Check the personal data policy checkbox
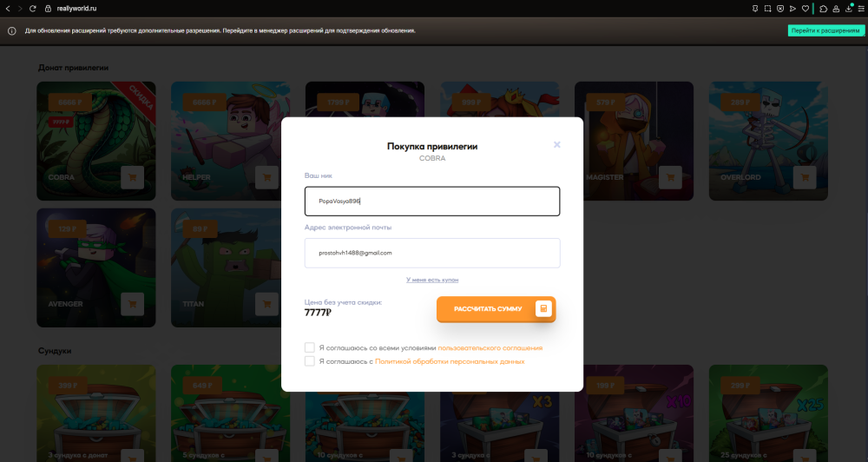 pyautogui.click(x=310, y=361)
